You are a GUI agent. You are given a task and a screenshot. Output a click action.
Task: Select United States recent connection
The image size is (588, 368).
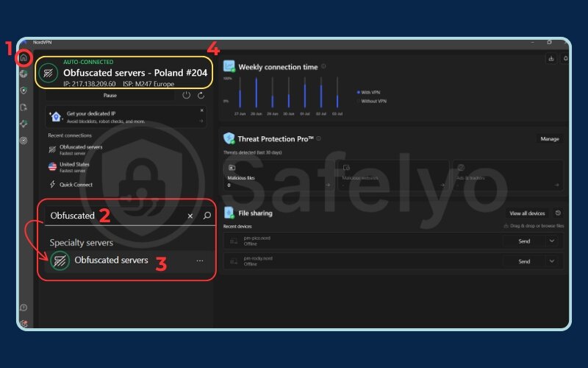point(73,166)
